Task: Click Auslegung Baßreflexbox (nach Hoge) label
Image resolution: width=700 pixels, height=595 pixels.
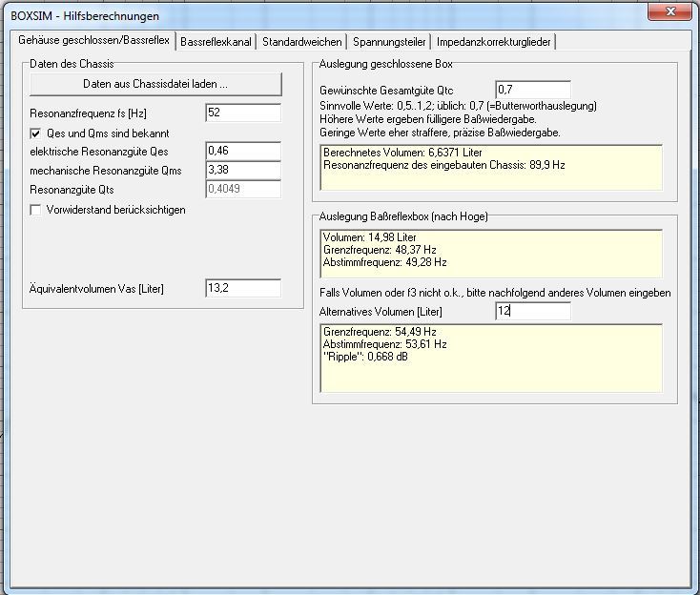Action: 403,217
